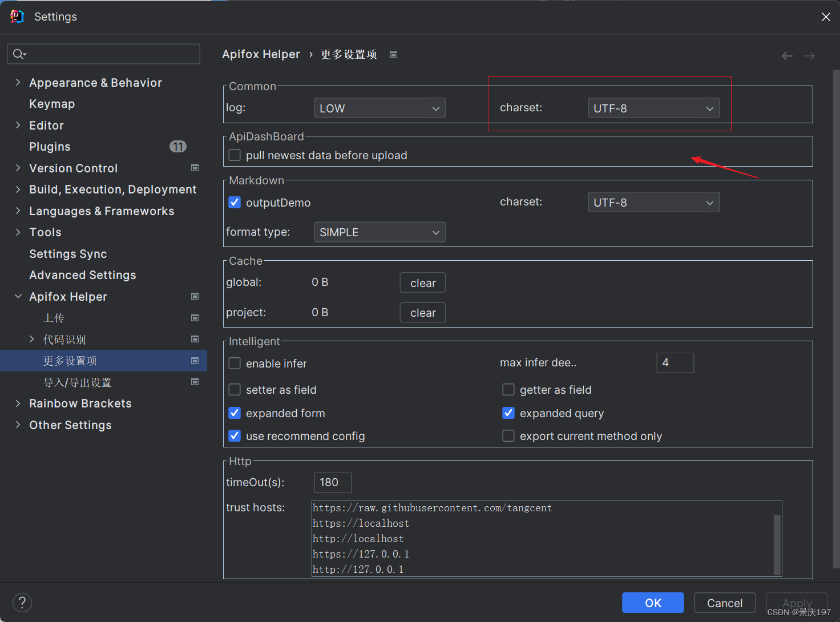Collapse the Apifox Helper tree node
The height and width of the screenshot is (622, 840).
coord(18,296)
